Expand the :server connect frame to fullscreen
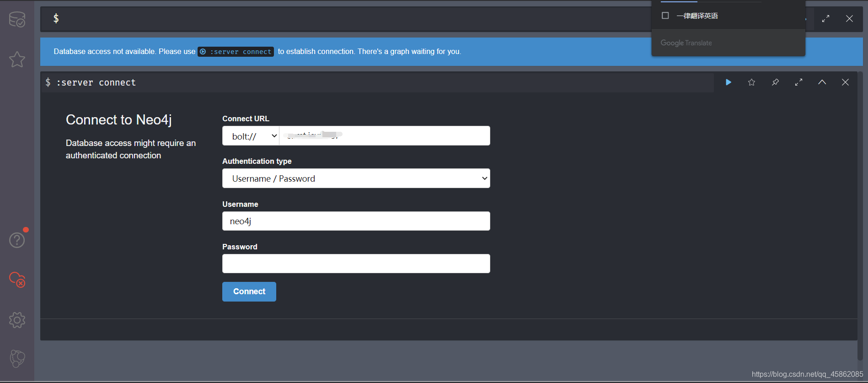Viewport: 868px width, 383px height. (798, 82)
